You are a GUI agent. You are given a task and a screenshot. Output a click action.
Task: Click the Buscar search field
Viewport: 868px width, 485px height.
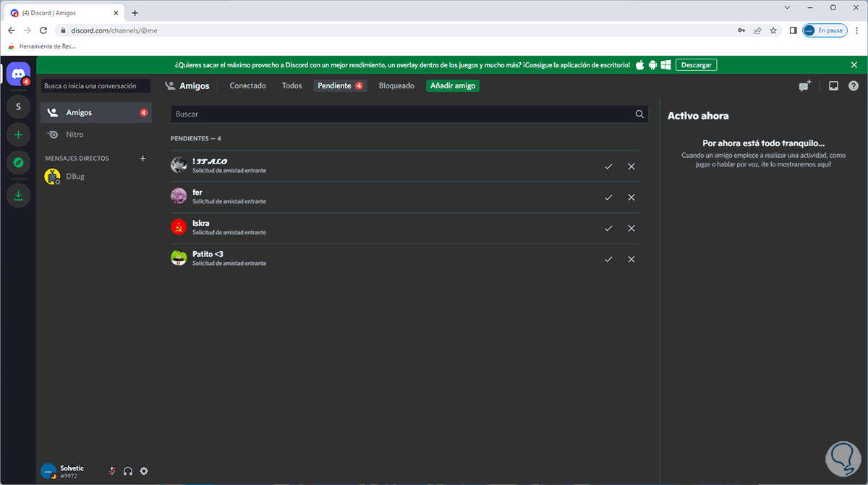click(x=409, y=114)
